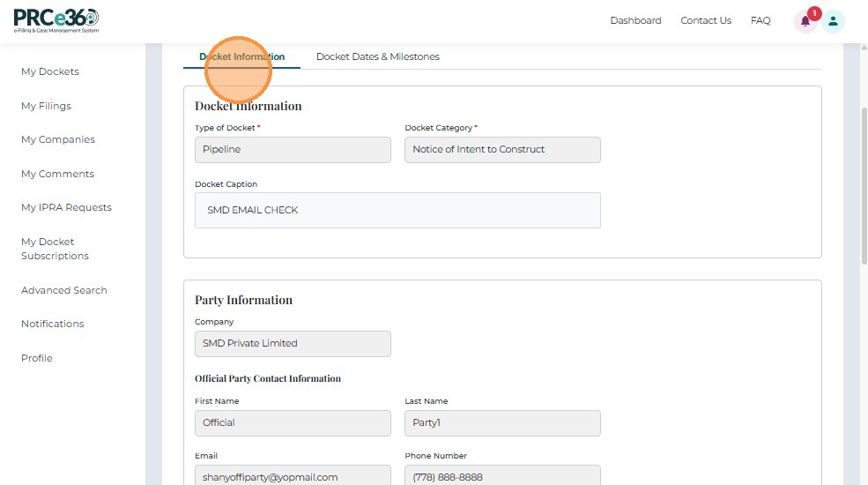This screenshot has height=485, width=868.
Task: Switch to Docket Dates & Milestones tab
Action: 377,56
